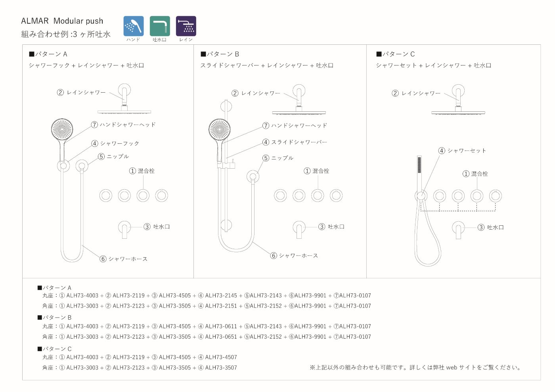Click Pattern A label ⑥ シャワーホース

124,259
